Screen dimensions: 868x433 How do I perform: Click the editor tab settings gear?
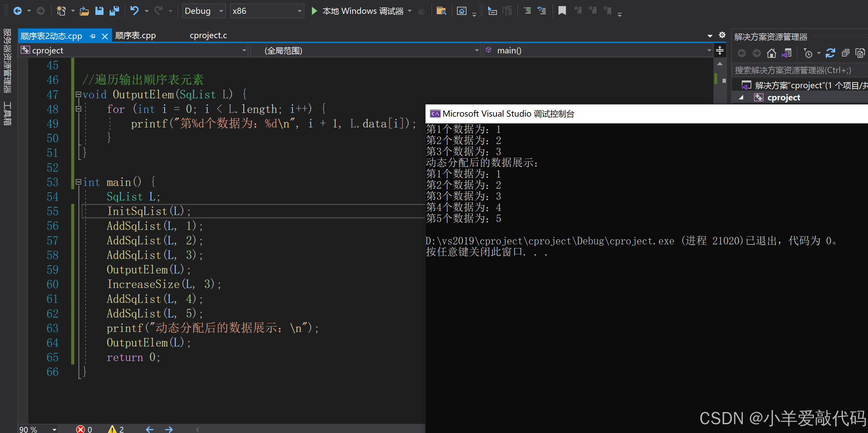pos(722,35)
